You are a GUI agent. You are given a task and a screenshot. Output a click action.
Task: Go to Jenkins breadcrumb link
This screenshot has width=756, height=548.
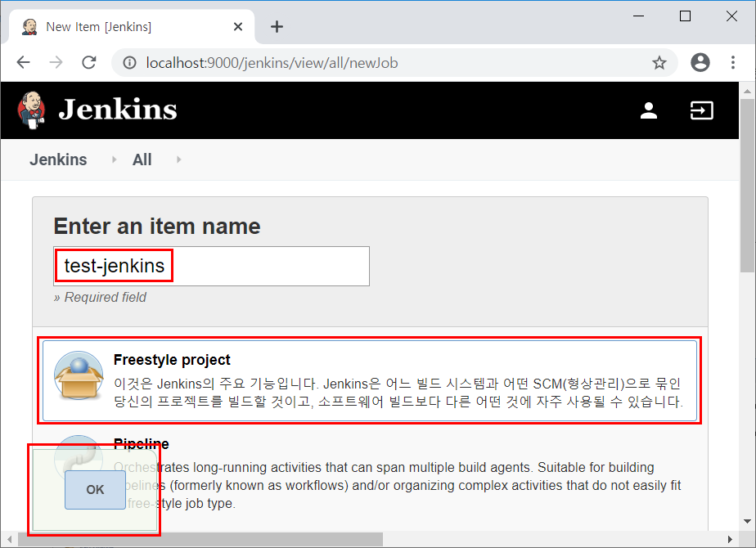click(x=58, y=159)
